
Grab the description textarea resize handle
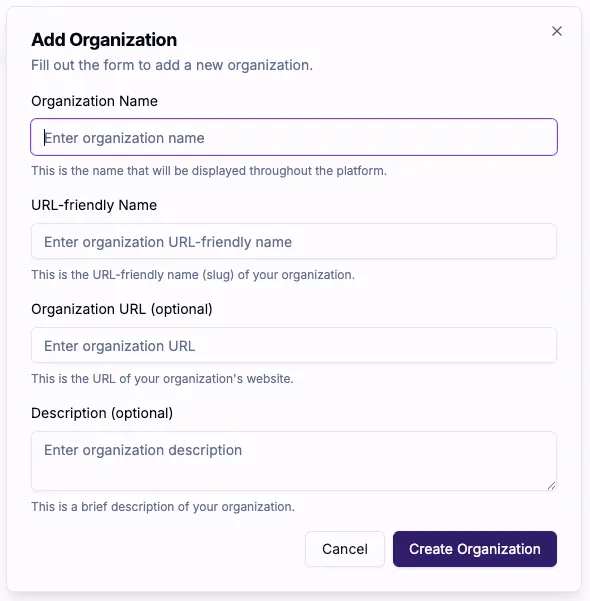coord(551,486)
